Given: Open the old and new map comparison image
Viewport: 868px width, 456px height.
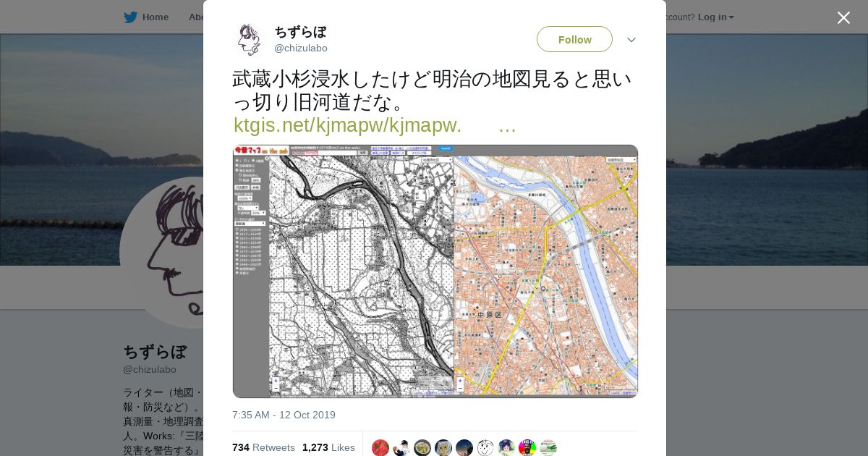Looking at the screenshot, I should 435,271.
